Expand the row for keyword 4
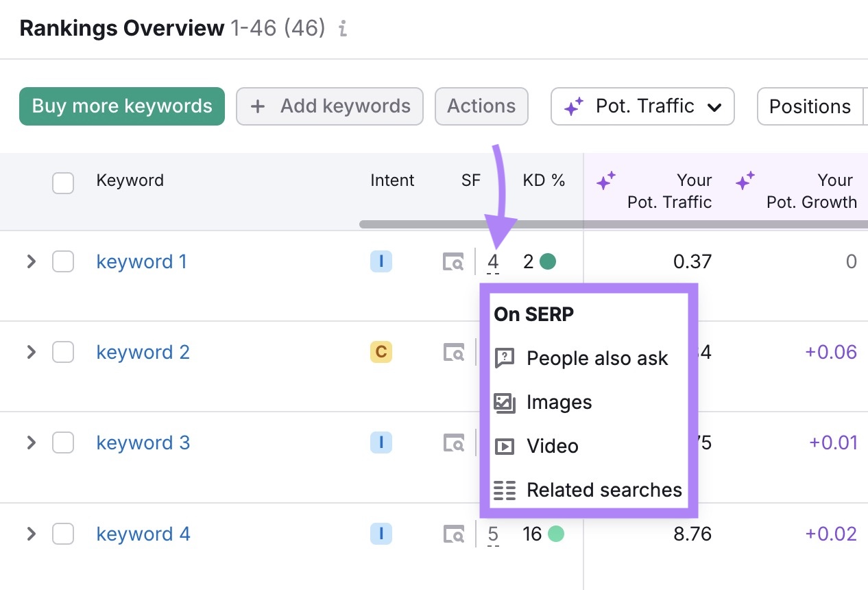Screen dimensions: 868x590 (x=31, y=534)
